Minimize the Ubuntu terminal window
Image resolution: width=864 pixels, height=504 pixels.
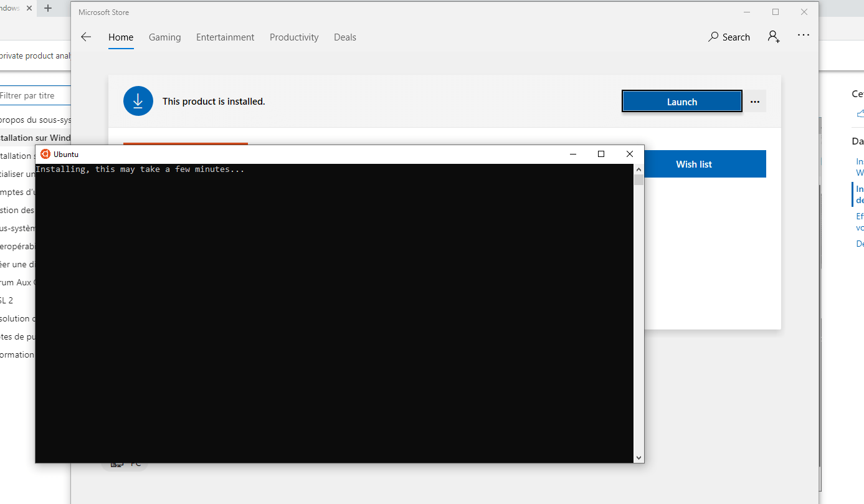point(572,154)
